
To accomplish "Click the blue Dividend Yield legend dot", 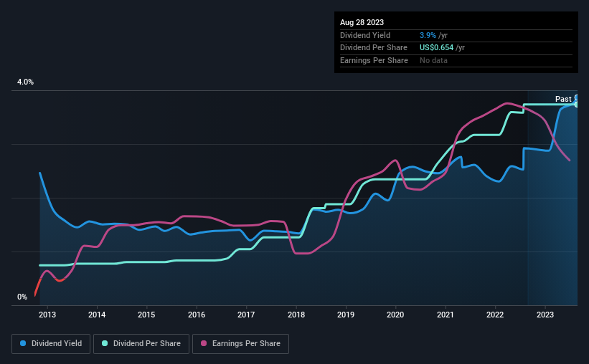I will click(23, 343).
